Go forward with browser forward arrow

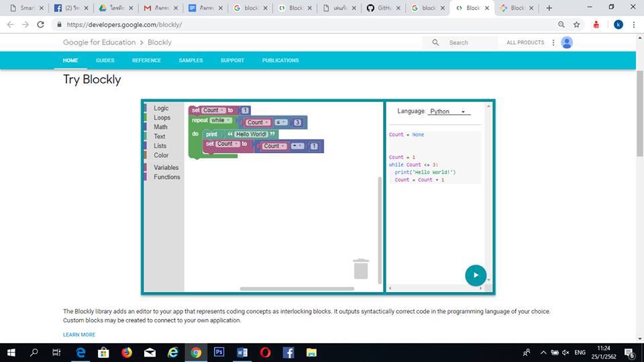[25, 25]
